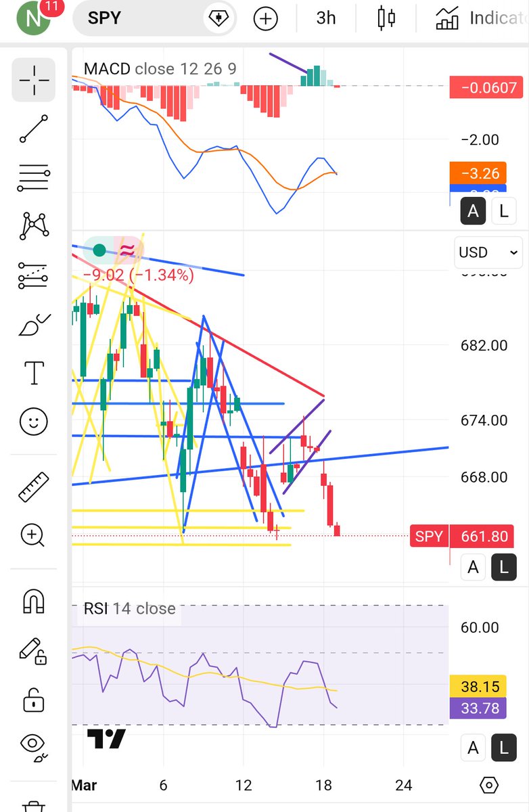Click the diamond badge inside the symbol box
The height and width of the screenshot is (812, 529).
(x=218, y=18)
